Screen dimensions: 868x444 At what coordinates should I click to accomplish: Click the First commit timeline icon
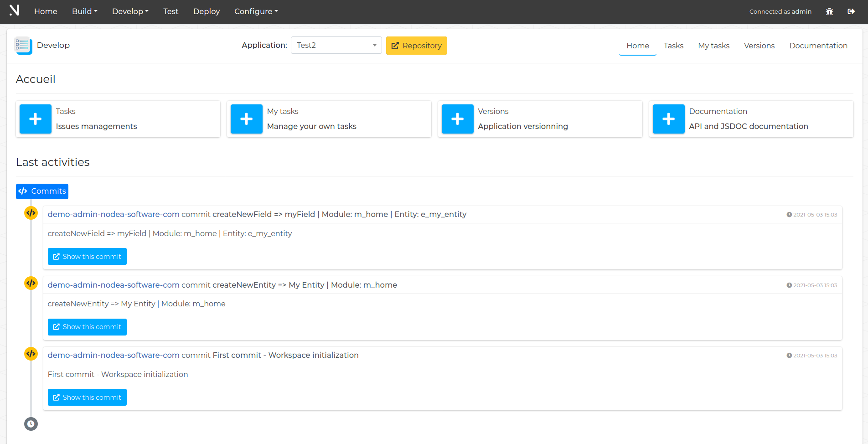(x=31, y=354)
